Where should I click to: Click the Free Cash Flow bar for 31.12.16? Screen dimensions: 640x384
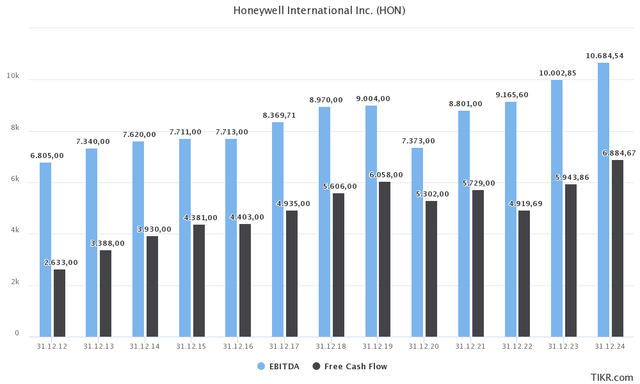[x=245, y=280]
